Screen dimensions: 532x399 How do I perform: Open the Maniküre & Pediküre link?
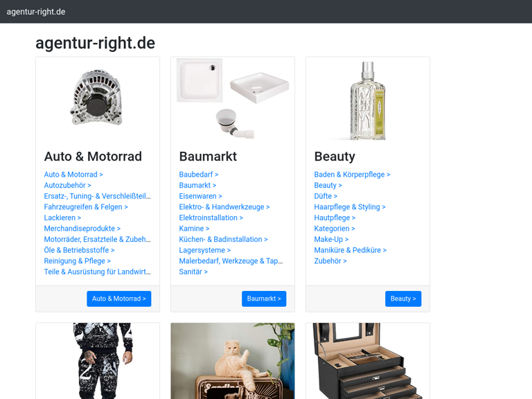(x=350, y=250)
